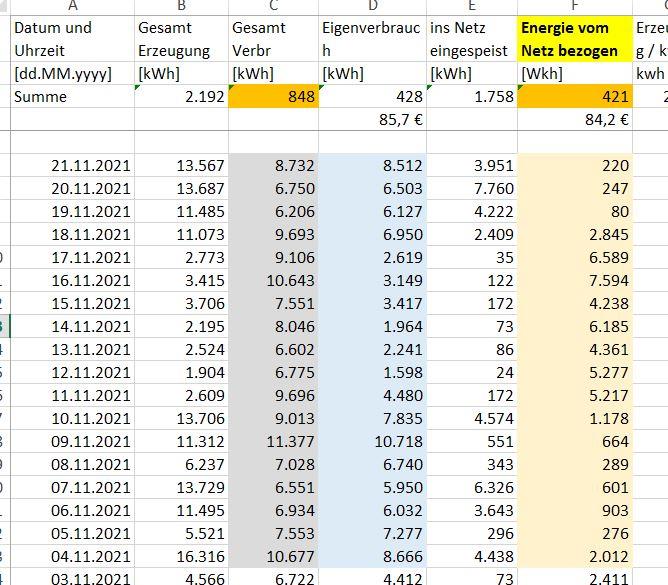This screenshot has width=668, height=585.
Task: Click feed-in value 24 for 12.11.2021
Action: [472, 372]
